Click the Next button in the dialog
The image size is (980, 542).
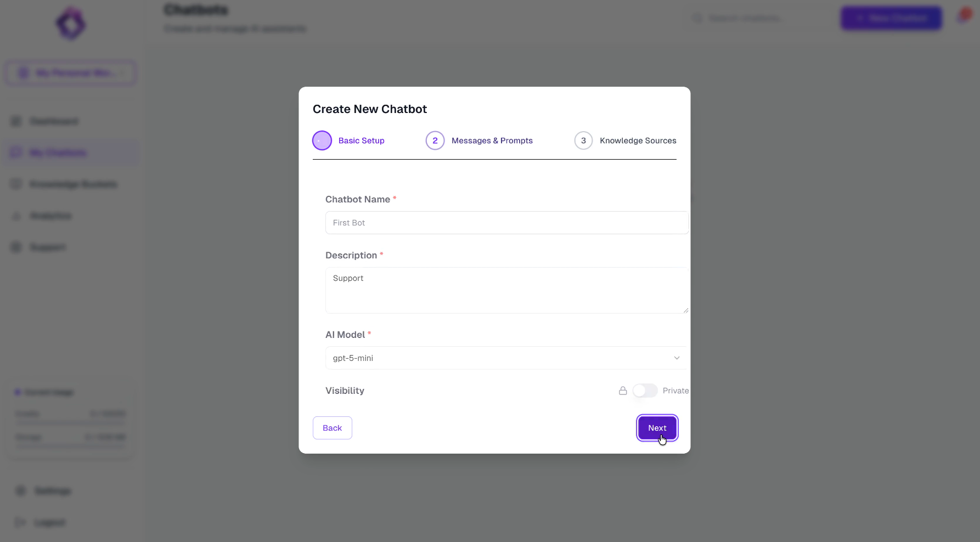(x=657, y=428)
